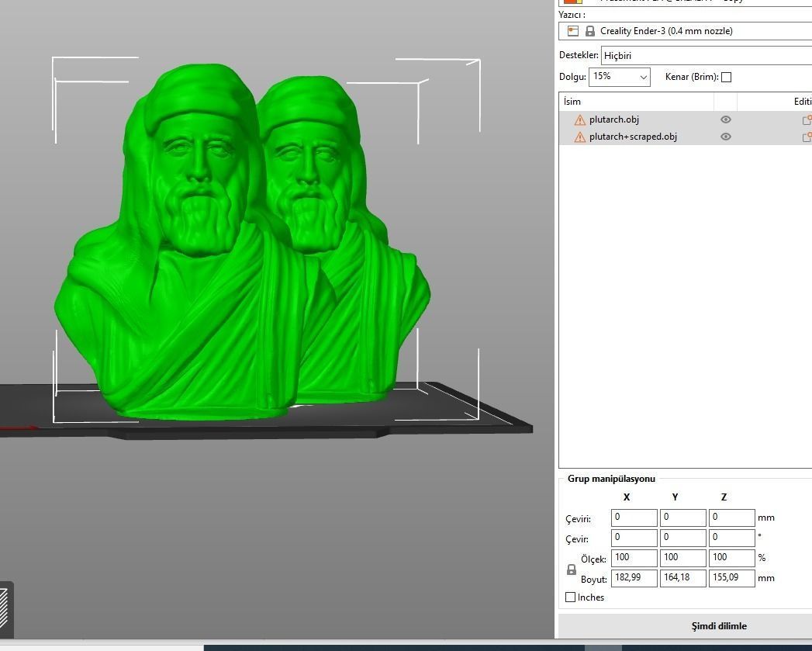Click the Çeviri Y input field
The image size is (812, 651).
683,518
